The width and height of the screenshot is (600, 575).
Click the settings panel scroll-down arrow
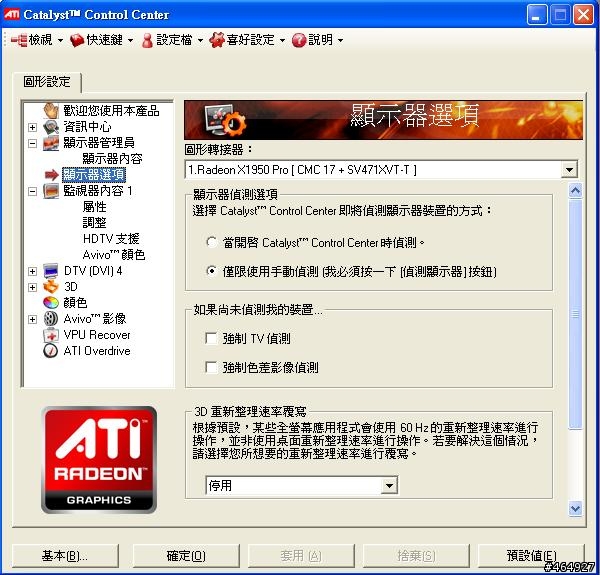tap(576, 509)
